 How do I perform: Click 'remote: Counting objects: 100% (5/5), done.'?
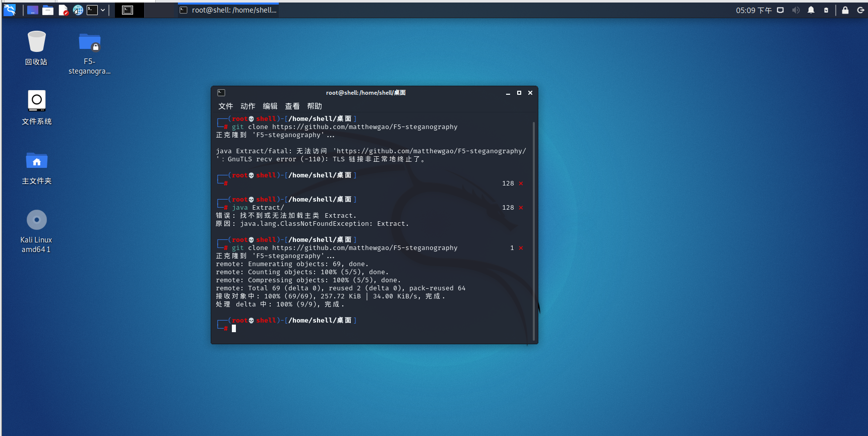click(302, 272)
